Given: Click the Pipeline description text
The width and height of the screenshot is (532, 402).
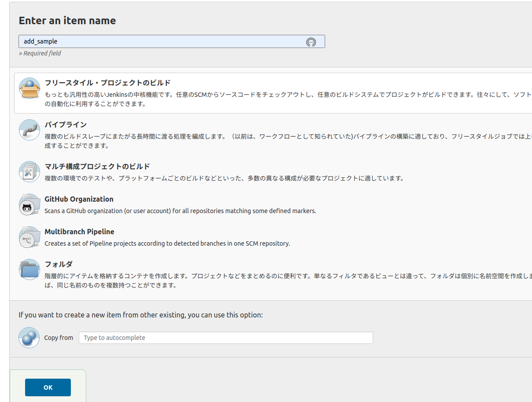Looking at the screenshot, I should 288,141.
